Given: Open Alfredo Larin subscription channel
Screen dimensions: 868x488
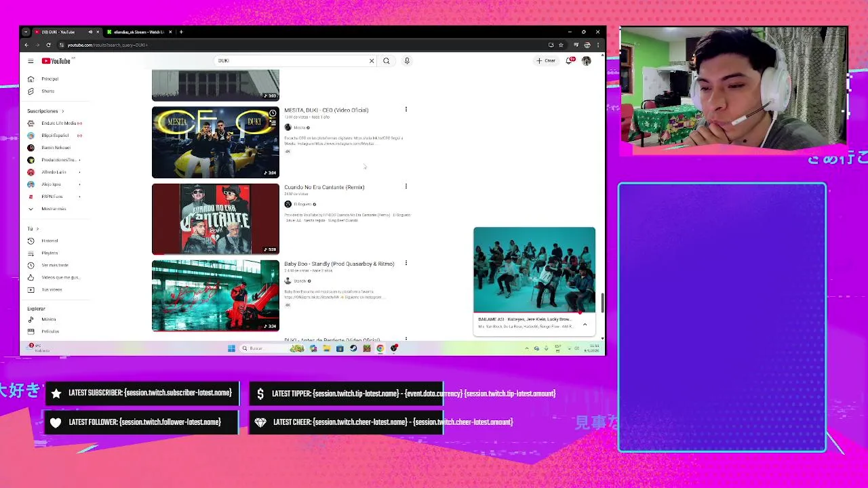Looking at the screenshot, I should click(x=54, y=172).
